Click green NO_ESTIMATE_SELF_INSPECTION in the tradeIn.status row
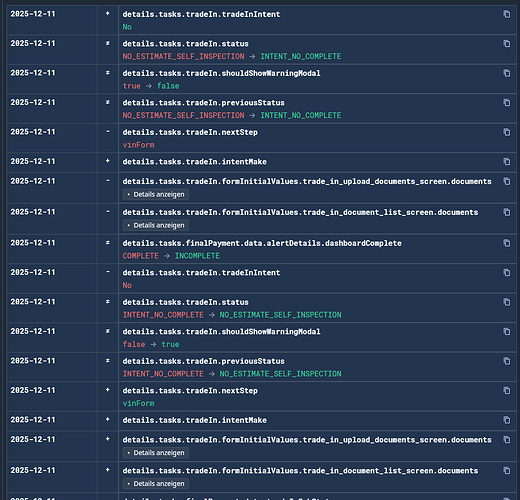This screenshot has width=520, height=500. click(280, 315)
